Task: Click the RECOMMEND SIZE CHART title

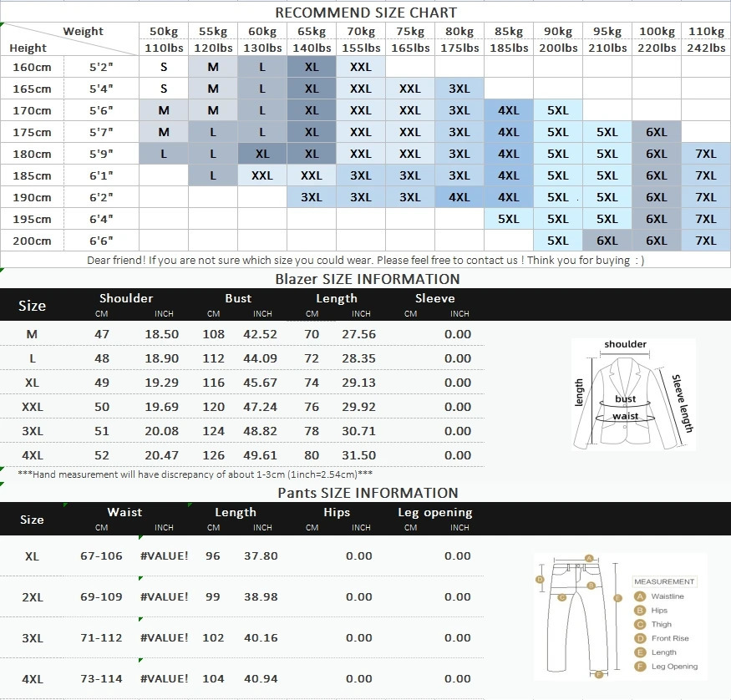Action: 365,13
